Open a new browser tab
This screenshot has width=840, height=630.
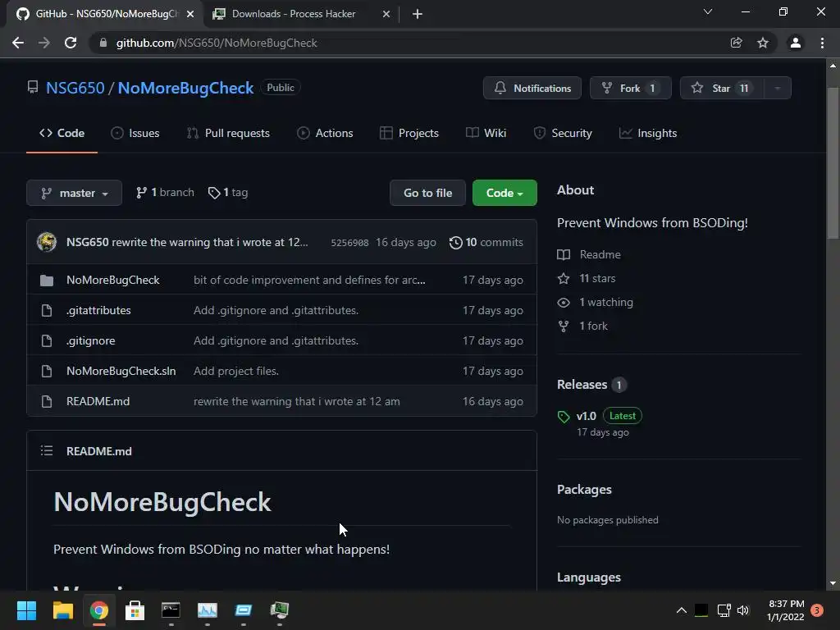(418, 14)
